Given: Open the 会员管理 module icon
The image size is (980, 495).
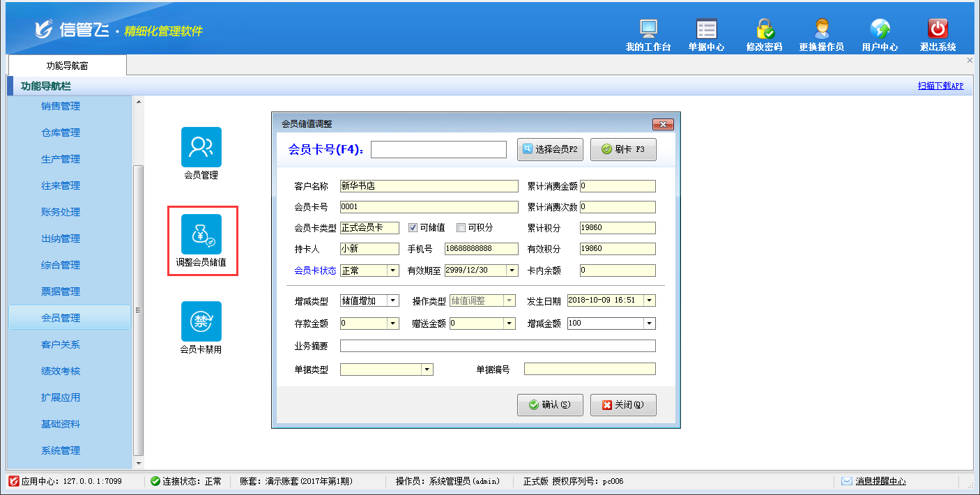Looking at the screenshot, I should [x=201, y=147].
